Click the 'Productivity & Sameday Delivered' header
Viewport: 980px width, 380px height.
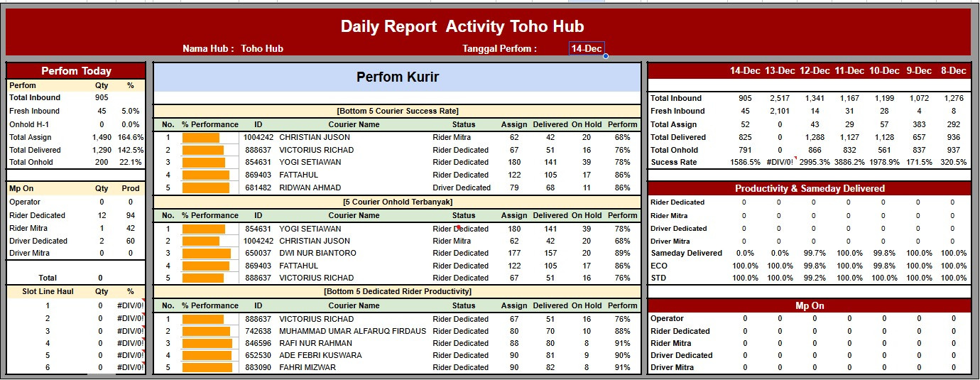click(x=810, y=188)
